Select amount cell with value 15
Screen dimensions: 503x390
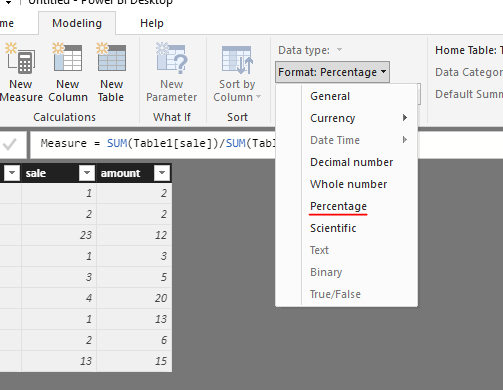(134, 361)
